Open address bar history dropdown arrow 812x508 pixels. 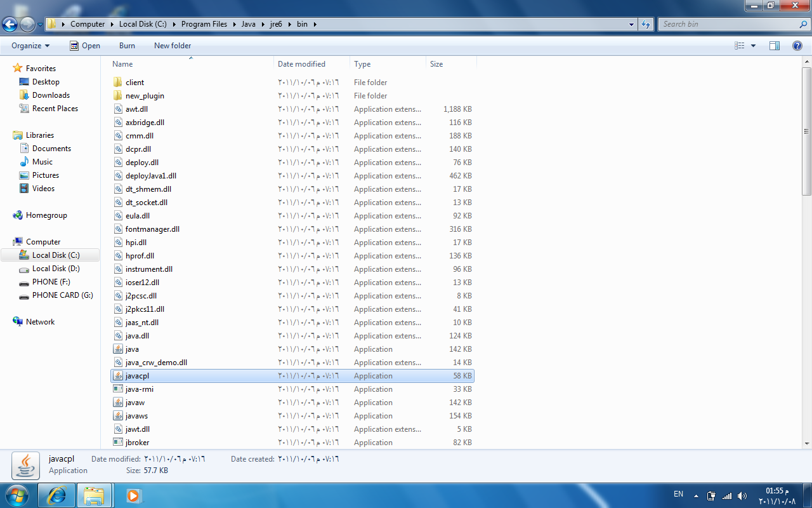pyautogui.click(x=631, y=24)
